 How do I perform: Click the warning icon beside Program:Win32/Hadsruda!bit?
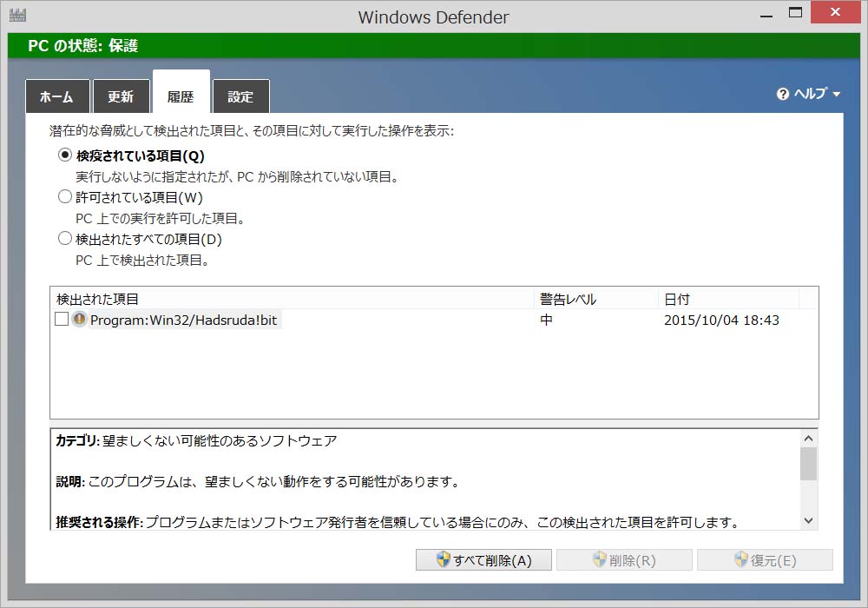pyautogui.click(x=79, y=319)
